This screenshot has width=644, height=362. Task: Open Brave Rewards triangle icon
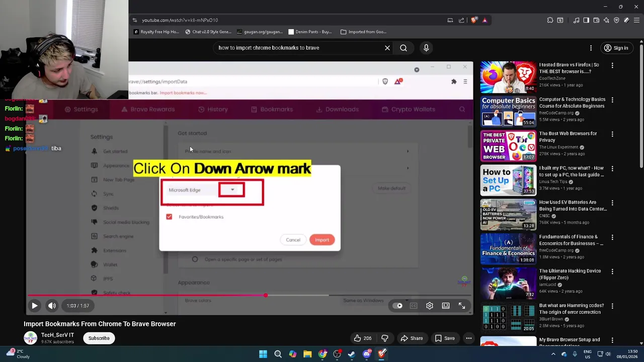(485, 20)
